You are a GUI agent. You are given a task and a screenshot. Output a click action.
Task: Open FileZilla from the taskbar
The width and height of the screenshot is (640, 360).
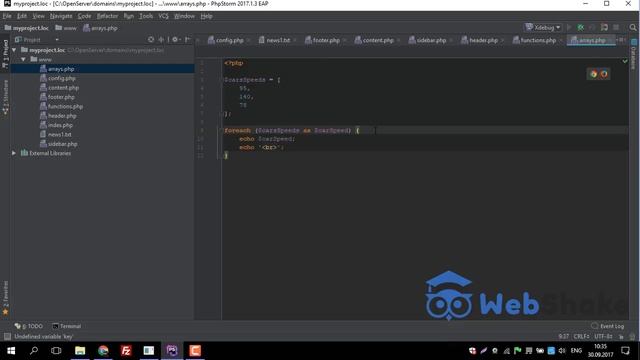coord(126,351)
